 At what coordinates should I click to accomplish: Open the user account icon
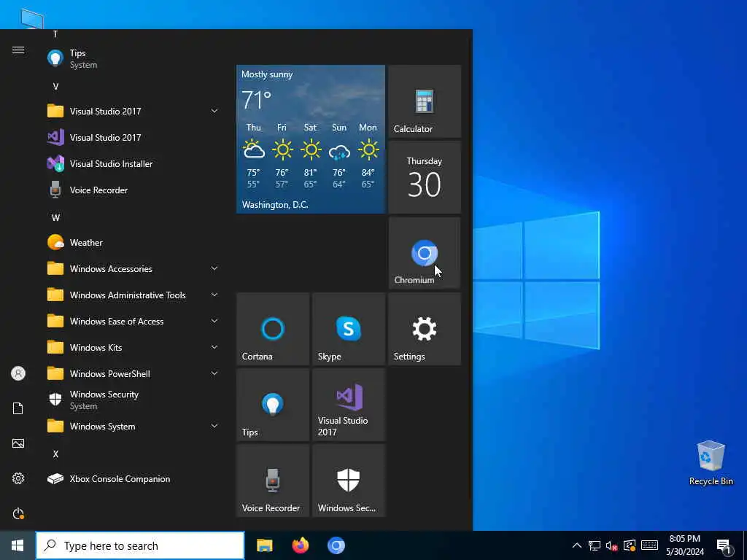(x=18, y=373)
